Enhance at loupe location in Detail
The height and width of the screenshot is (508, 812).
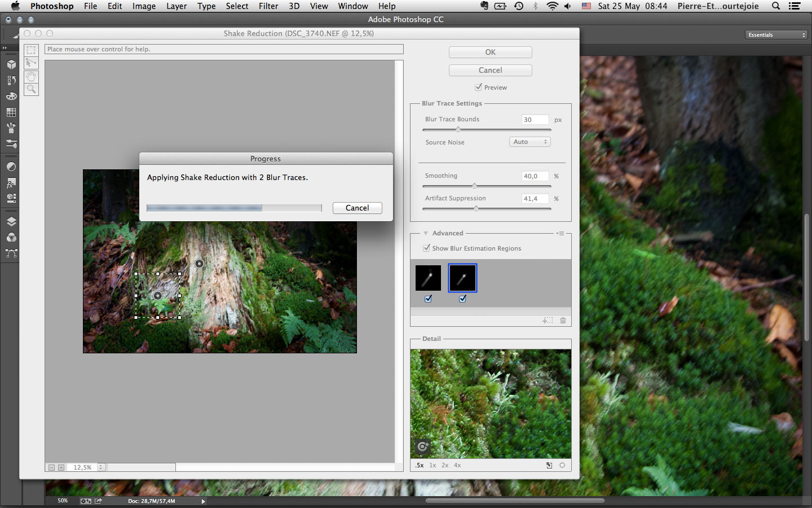pos(423,447)
